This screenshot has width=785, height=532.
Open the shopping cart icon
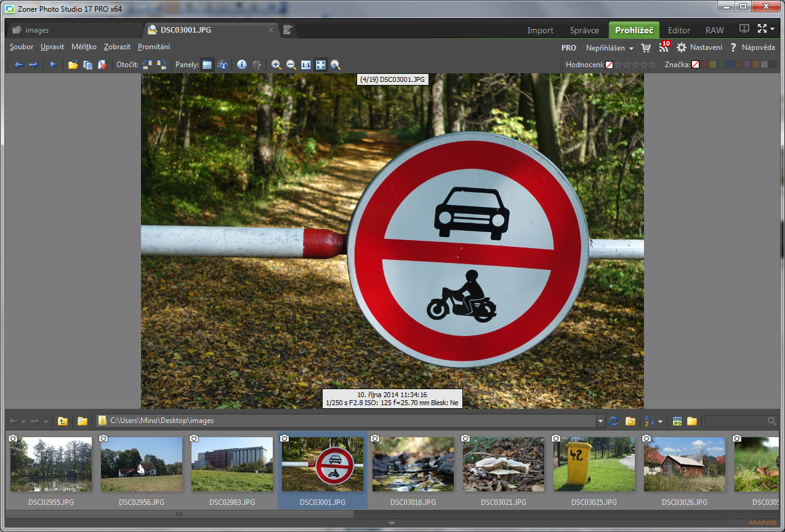click(646, 47)
